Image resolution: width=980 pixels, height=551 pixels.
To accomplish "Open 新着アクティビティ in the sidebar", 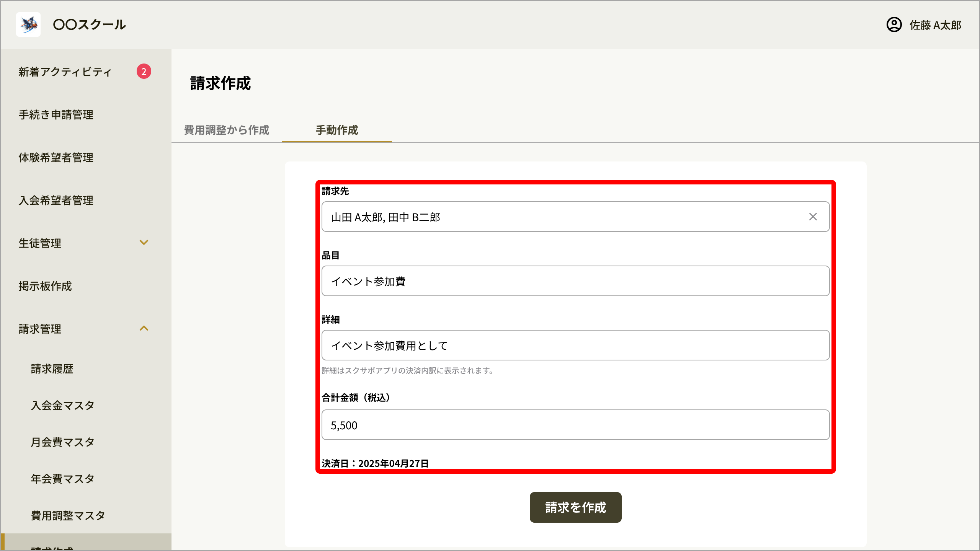I will click(x=65, y=72).
